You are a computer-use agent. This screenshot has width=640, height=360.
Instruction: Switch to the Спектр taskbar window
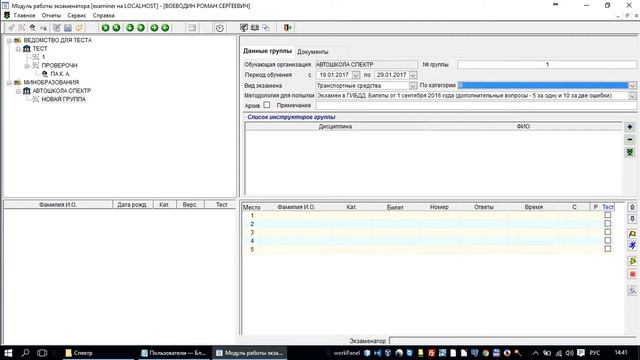point(98,353)
